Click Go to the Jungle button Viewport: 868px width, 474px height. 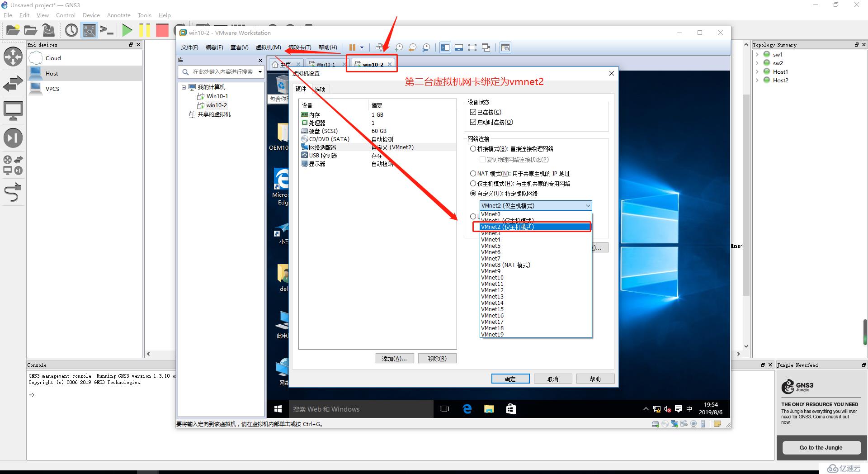tap(821, 448)
